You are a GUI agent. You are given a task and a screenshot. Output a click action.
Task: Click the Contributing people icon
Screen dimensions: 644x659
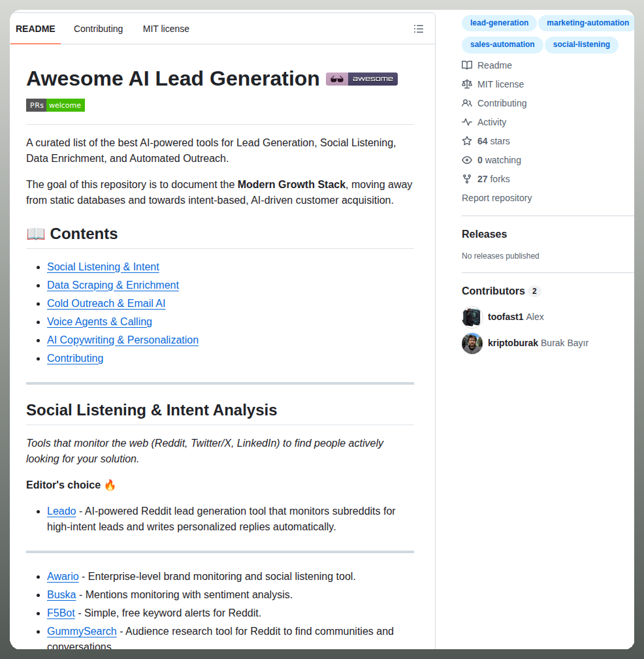[x=466, y=103]
